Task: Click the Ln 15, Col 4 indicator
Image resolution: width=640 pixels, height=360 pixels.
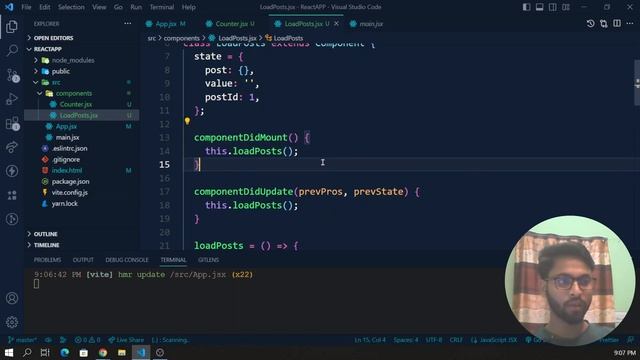Action: (370, 340)
